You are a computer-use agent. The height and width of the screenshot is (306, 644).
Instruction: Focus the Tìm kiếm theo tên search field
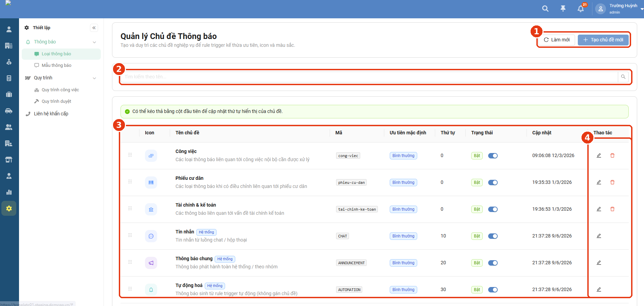[x=369, y=77]
